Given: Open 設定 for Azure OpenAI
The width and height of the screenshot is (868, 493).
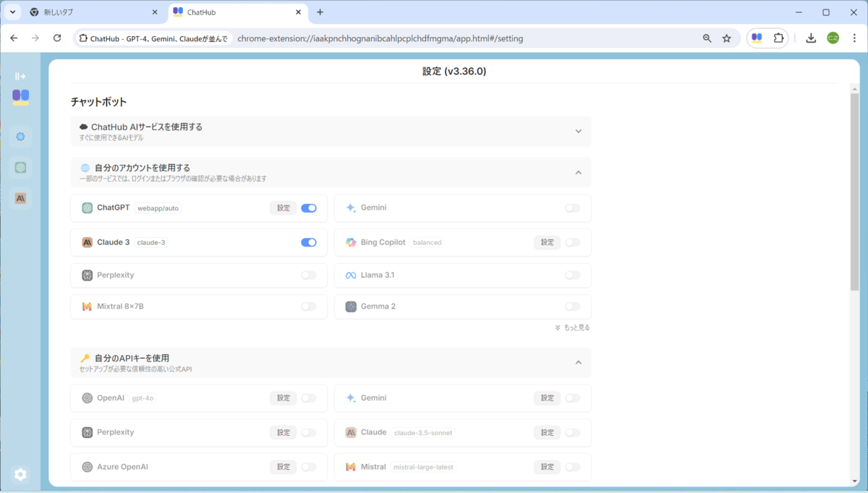Looking at the screenshot, I should (x=283, y=467).
